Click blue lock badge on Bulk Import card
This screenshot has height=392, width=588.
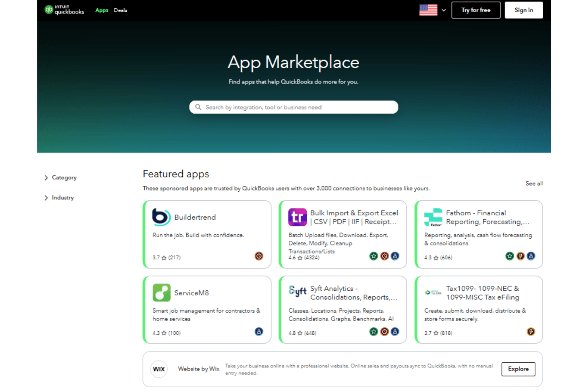(x=395, y=256)
